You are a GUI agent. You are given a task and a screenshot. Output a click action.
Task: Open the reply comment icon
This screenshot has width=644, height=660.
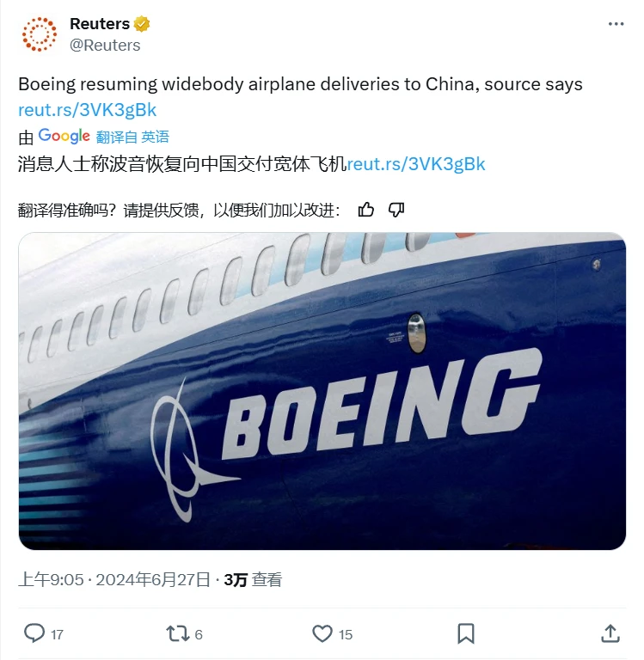tap(34, 633)
